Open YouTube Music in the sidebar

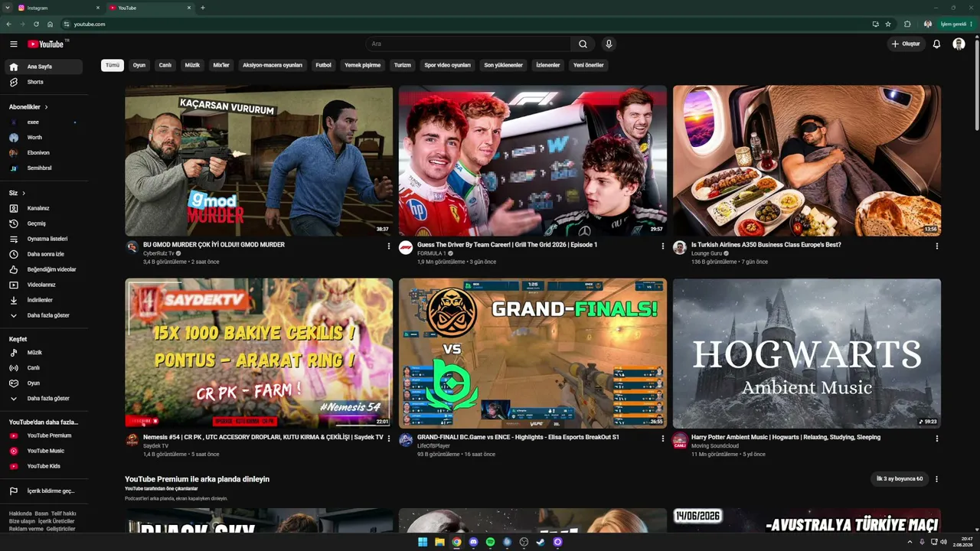pyautogui.click(x=44, y=451)
